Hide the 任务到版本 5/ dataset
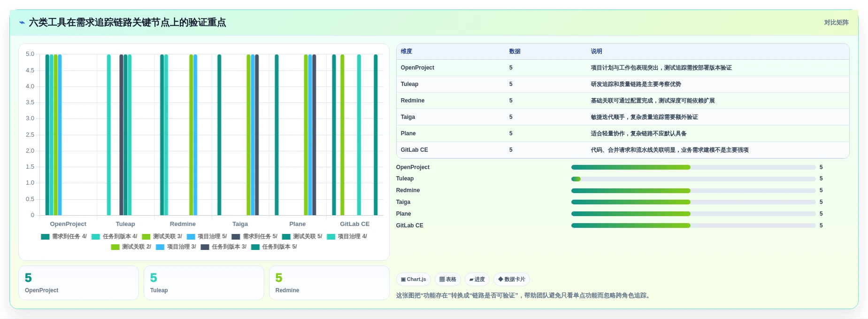The image size is (868, 319). pyautogui.click(x=274, y=247)
